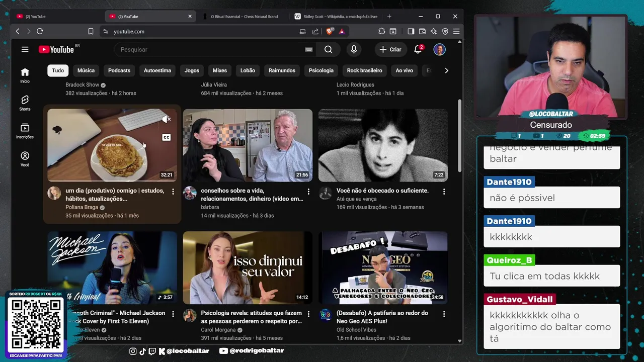Switch to Ridley Scott Wikipedia tab
644x362 pixels.
pos(336,16)
